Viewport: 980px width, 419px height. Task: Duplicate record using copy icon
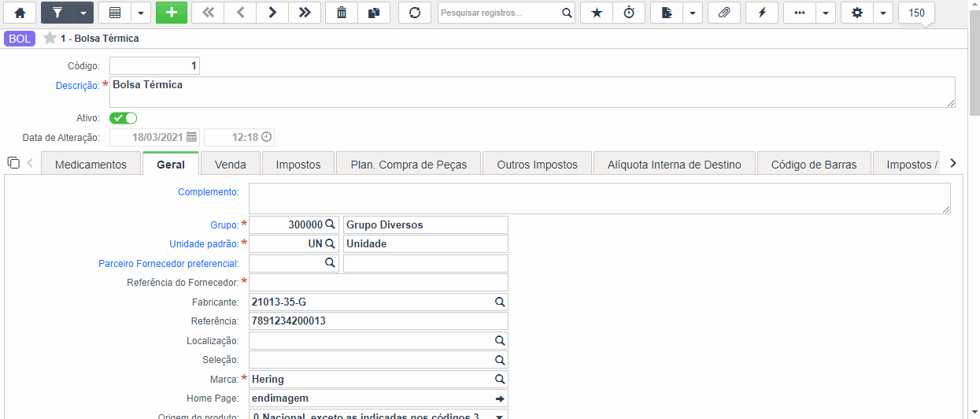point(373,13)
